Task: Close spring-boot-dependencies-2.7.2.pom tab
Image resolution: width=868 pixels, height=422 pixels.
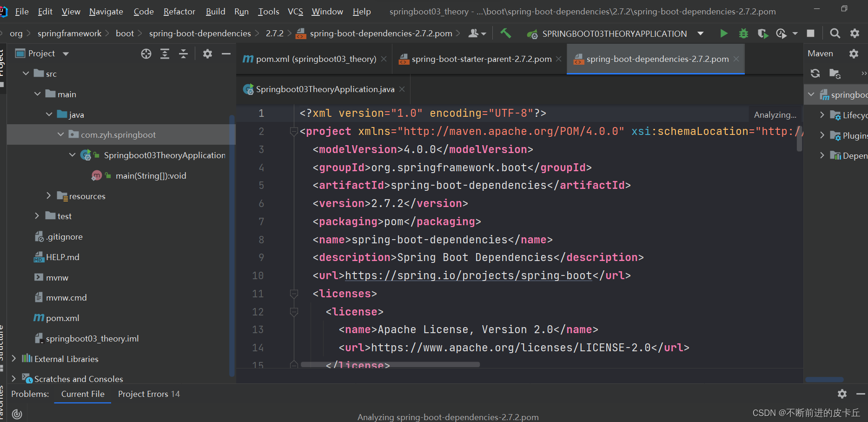Action: pyautogui.click(x=736, y=59)
